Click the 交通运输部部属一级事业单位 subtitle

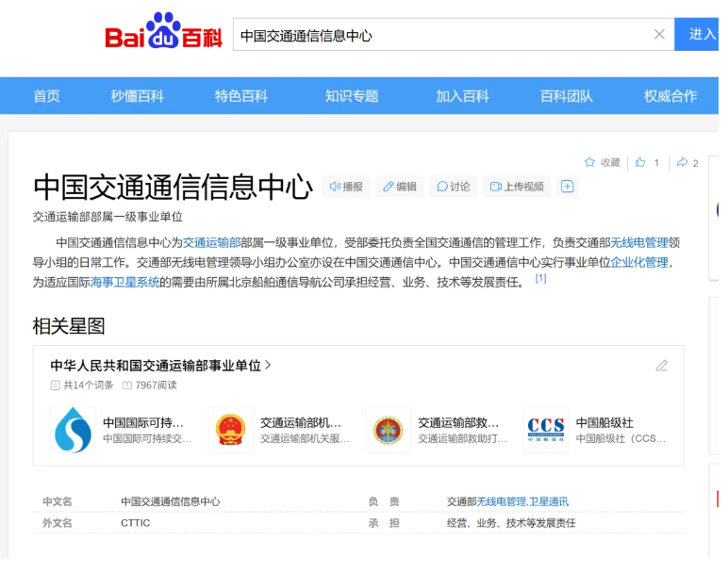[108, 217]
